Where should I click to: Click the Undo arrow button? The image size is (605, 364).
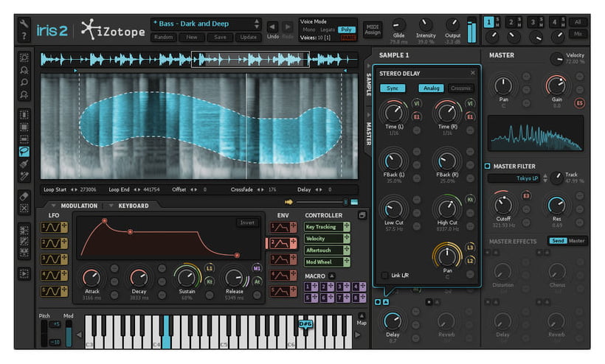coord(272,27)
